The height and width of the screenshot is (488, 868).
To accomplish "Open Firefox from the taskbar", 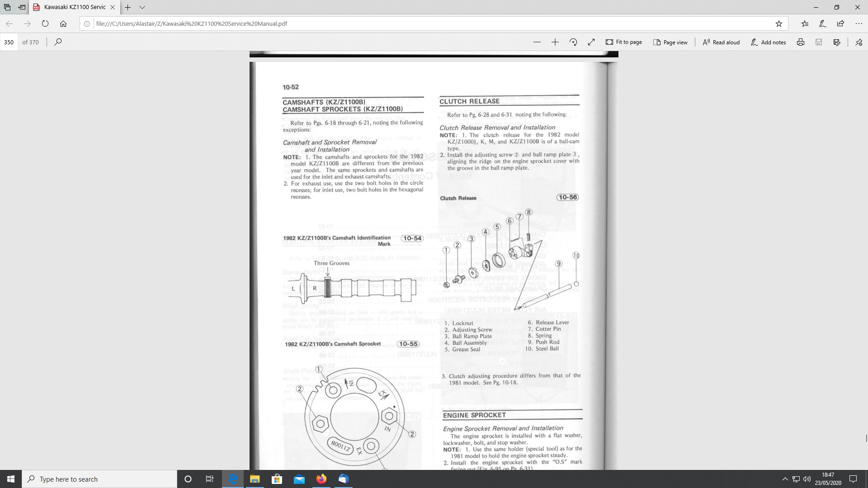I will [321, 479].
